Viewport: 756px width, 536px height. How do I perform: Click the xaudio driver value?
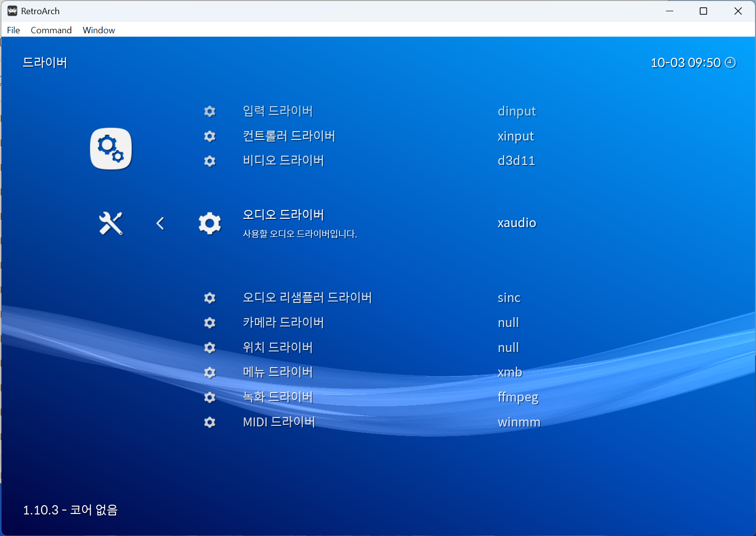click(517, 223)
